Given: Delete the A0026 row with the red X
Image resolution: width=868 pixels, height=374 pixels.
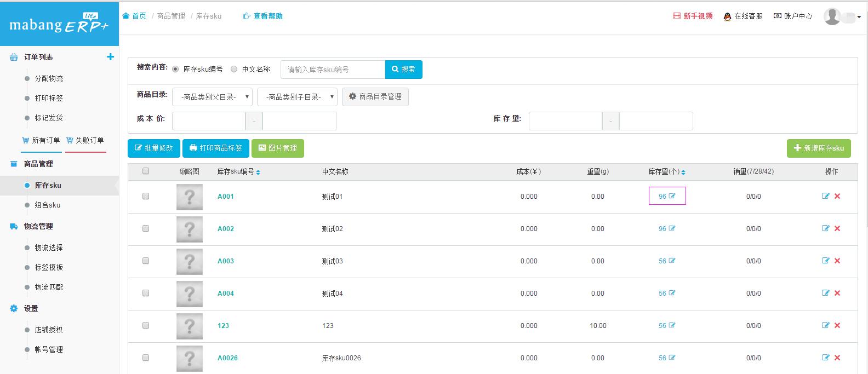Looking at the screenshot, I should pos(837,358).
